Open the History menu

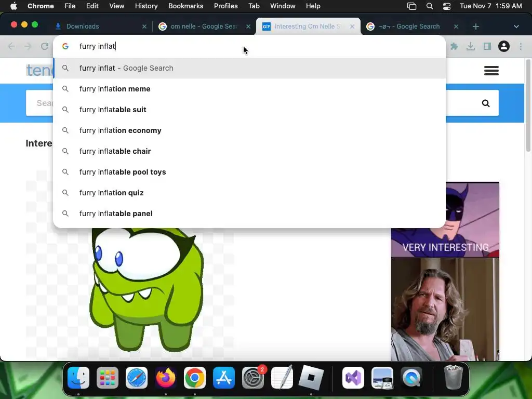146,6
